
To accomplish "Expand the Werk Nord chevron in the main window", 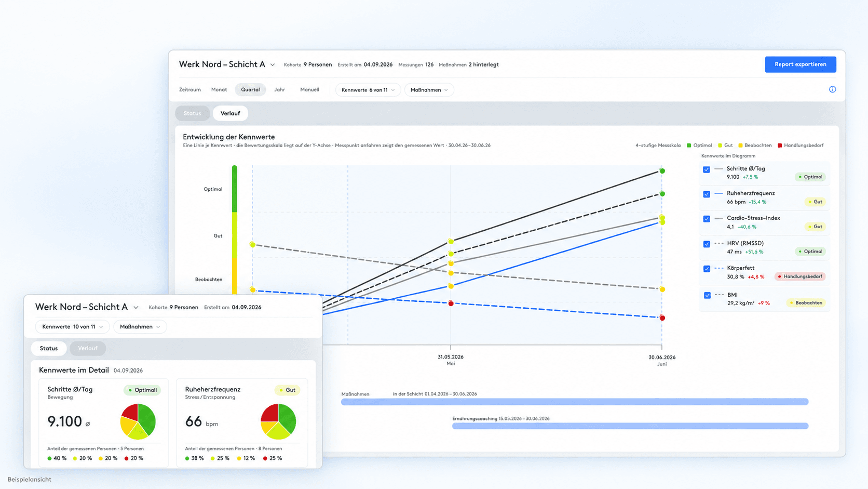I will [273, 65].
